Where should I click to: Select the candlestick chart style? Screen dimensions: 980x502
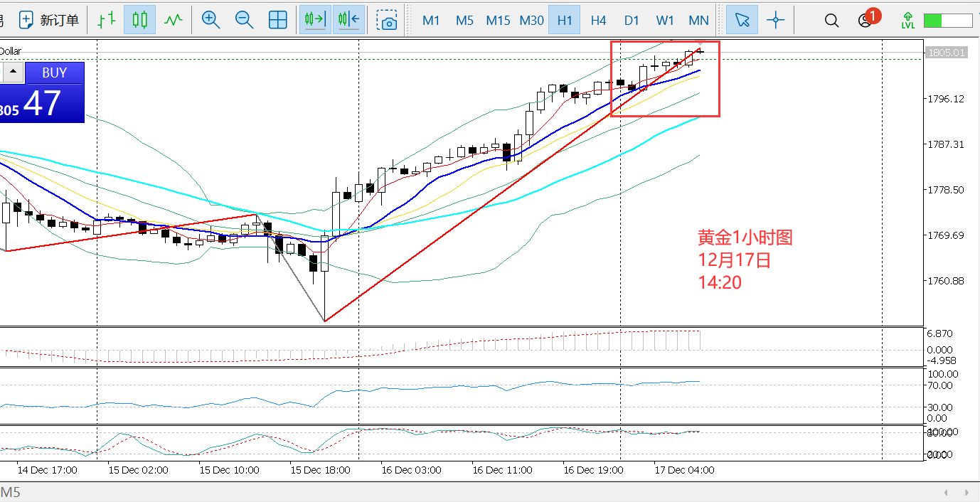pos(139,20)
